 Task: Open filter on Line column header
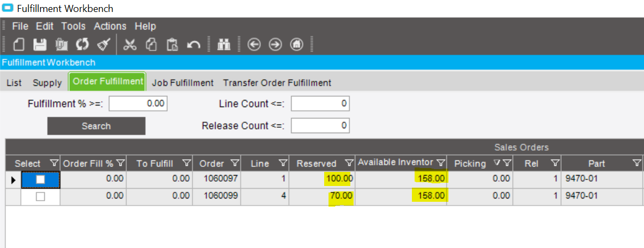click(x=283, y=164)
